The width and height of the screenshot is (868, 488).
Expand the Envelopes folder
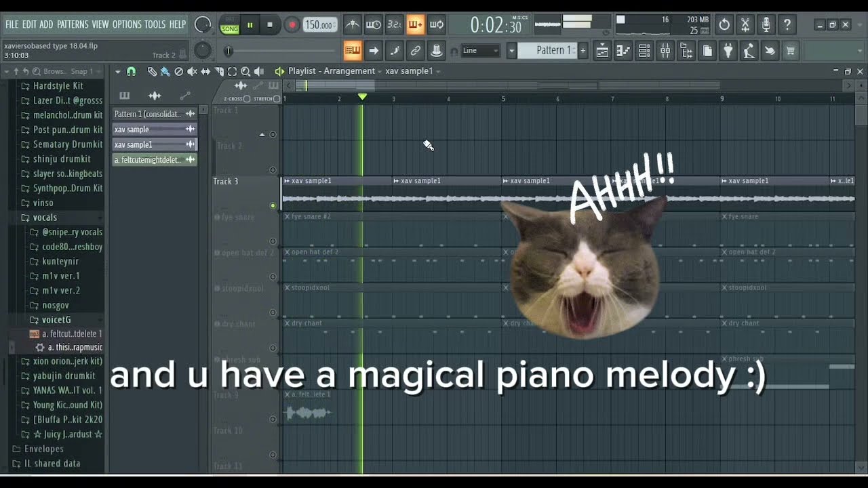(44, 449)
